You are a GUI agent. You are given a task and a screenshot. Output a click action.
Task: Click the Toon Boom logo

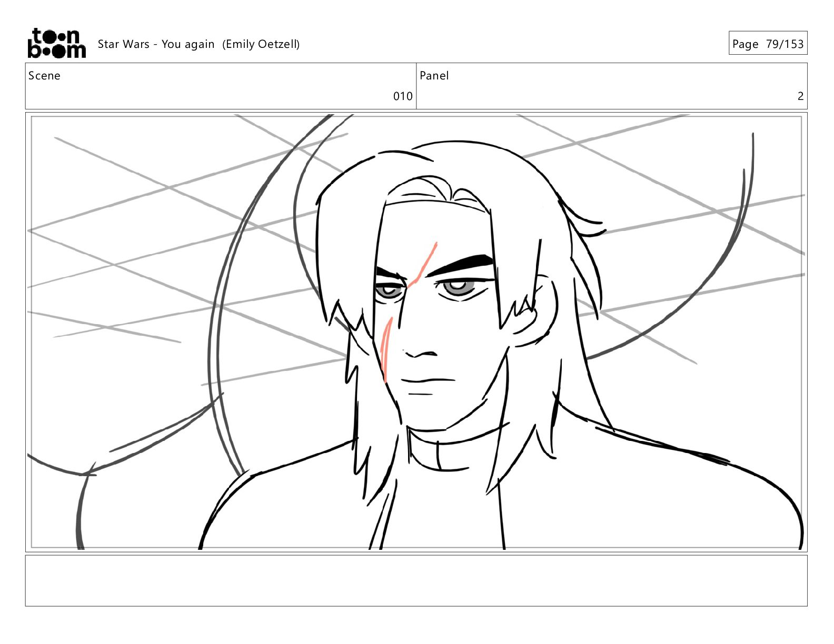[x=56, y=43]
